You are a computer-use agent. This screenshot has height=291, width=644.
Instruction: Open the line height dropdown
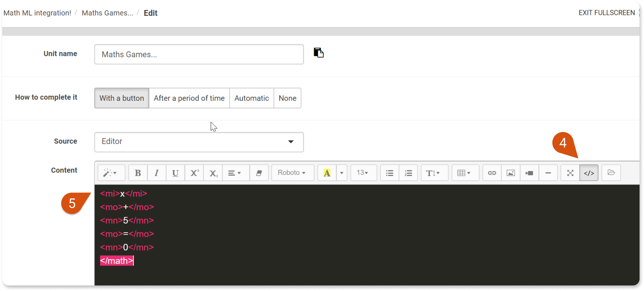tap(434, 173)
